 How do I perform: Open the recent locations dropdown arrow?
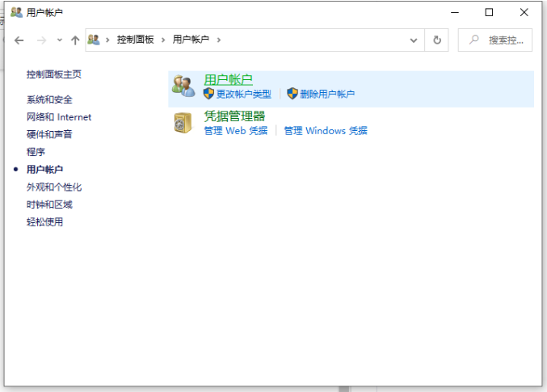[58, 40]
